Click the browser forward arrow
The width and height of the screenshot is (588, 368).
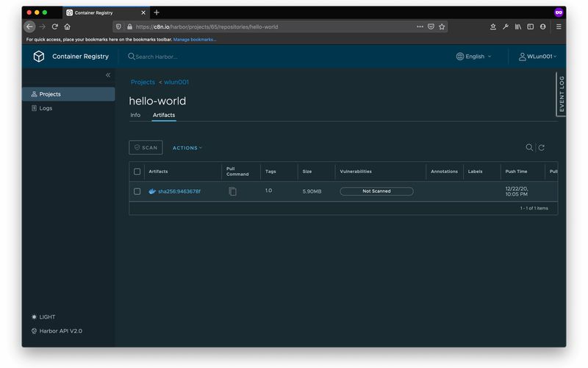click(43, 26)
